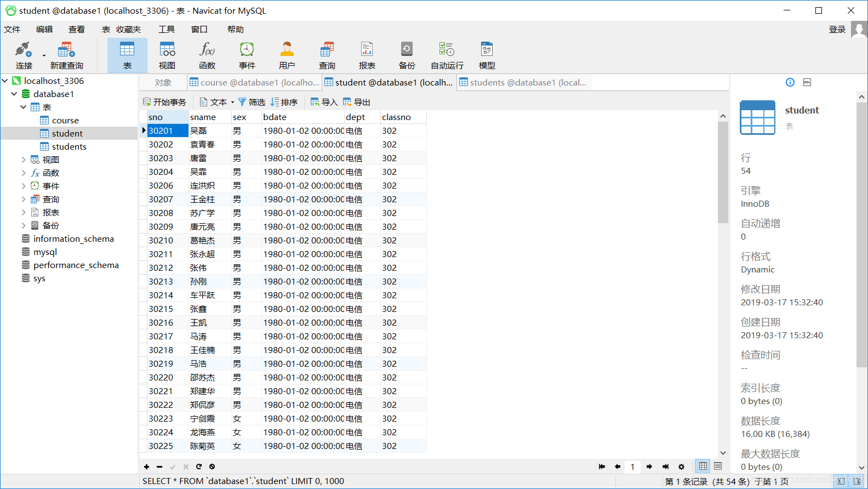Image resolution: width=868 pixels, height=489 pixels.
Task: Click the Import (导入) button
Action: pyautogui.click(x=324, y=102)
